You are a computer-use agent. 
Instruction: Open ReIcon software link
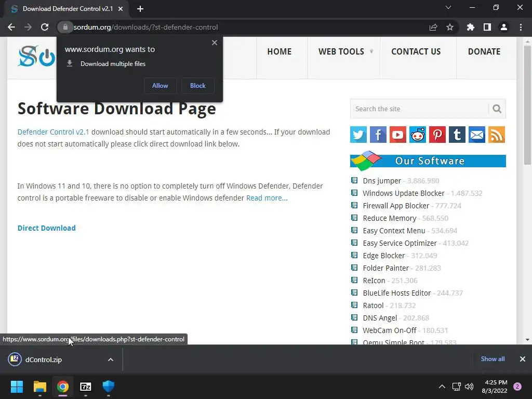click(x=374, y=281)
